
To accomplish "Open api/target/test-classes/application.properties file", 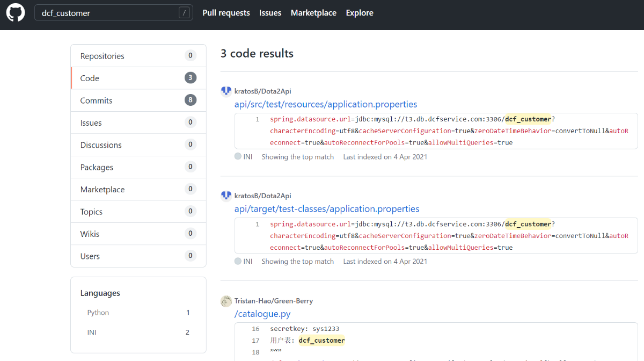I will (x=327, y=209).
